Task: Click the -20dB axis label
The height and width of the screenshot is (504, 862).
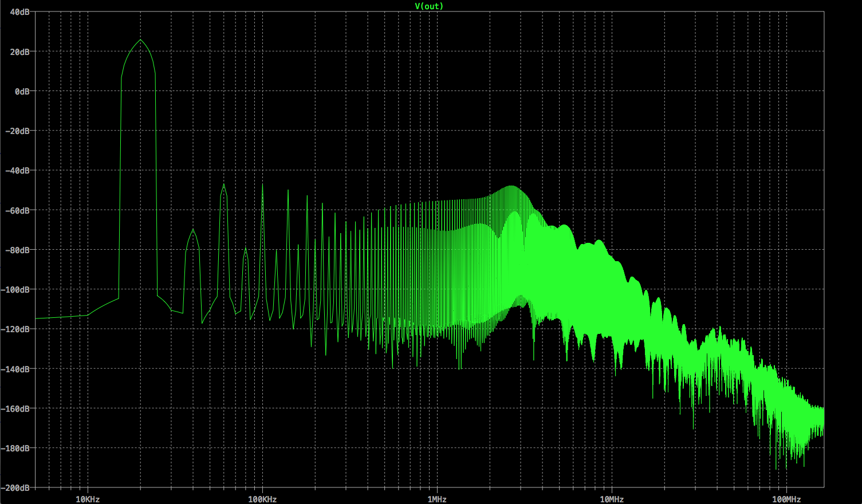Action: (18, 131)
